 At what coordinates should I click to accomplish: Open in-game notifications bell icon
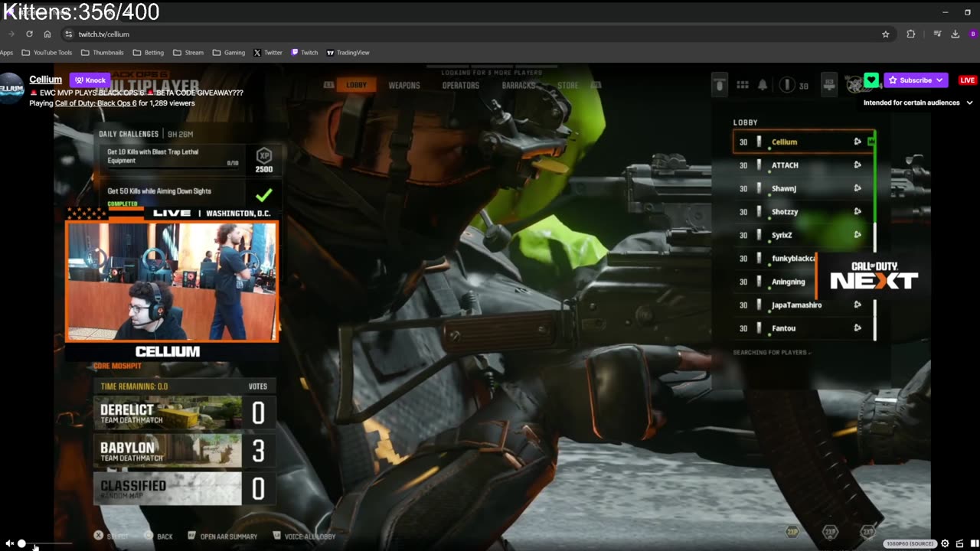pos(763,85)
